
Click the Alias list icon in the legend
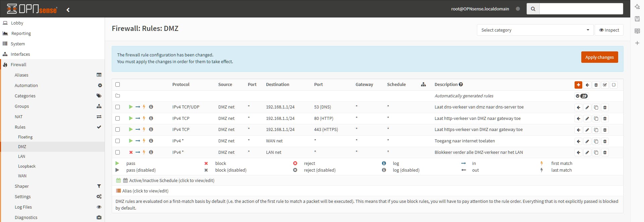click(118, 191)
